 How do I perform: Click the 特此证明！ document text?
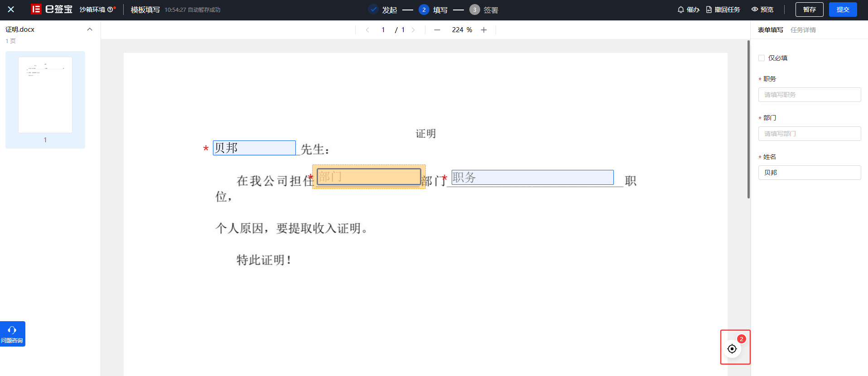coord(264,260)
